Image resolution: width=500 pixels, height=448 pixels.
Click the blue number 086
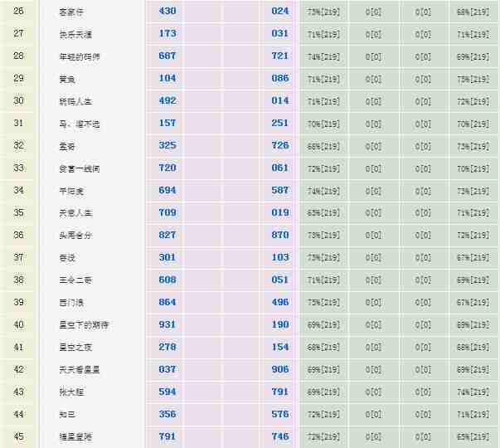click(x=279, y=79)
